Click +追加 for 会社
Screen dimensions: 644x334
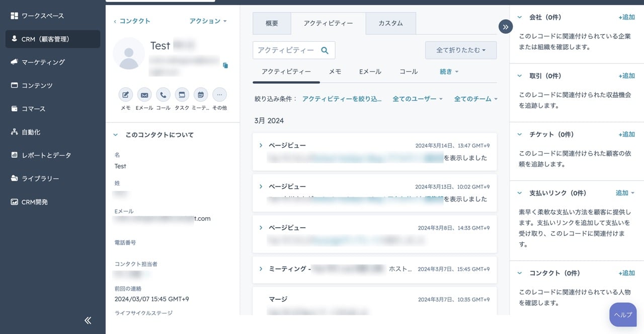[x=627, y=17]
